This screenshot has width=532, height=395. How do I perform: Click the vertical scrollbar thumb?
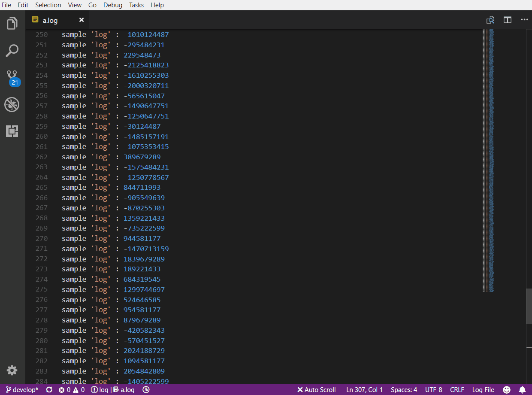point(529,306)
